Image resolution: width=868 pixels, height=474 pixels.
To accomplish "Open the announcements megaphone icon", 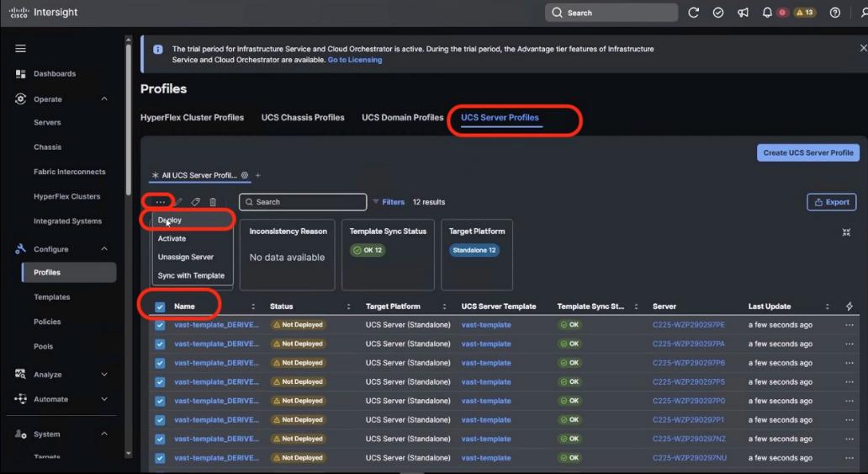I will [743, 12].
